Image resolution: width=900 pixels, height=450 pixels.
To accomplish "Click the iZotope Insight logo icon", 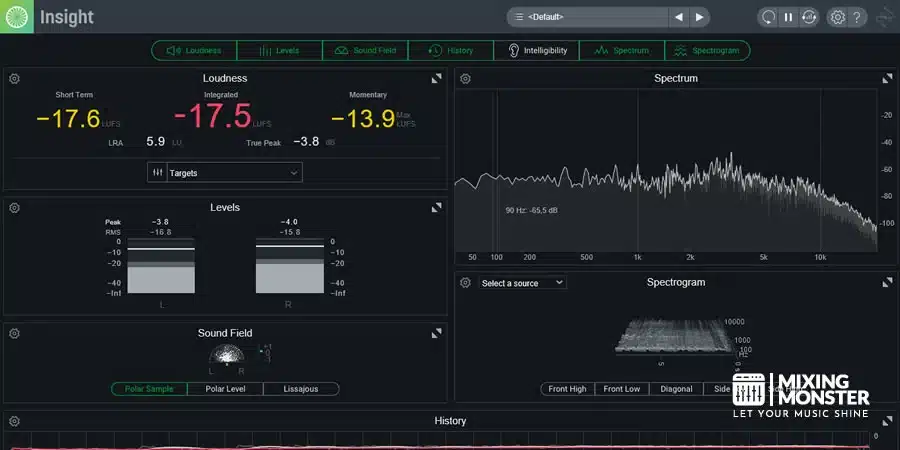I will (17, 17).
